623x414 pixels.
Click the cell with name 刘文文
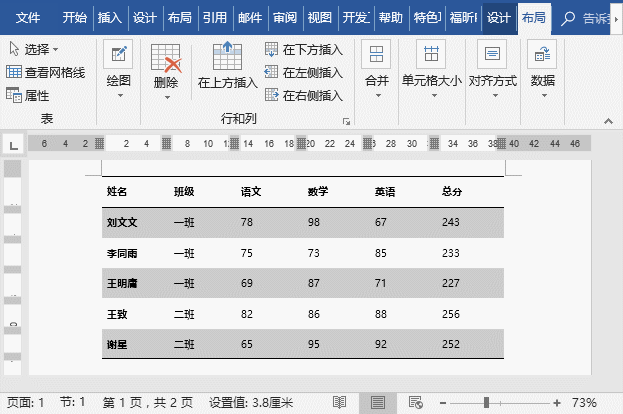[x=122, y=222]
